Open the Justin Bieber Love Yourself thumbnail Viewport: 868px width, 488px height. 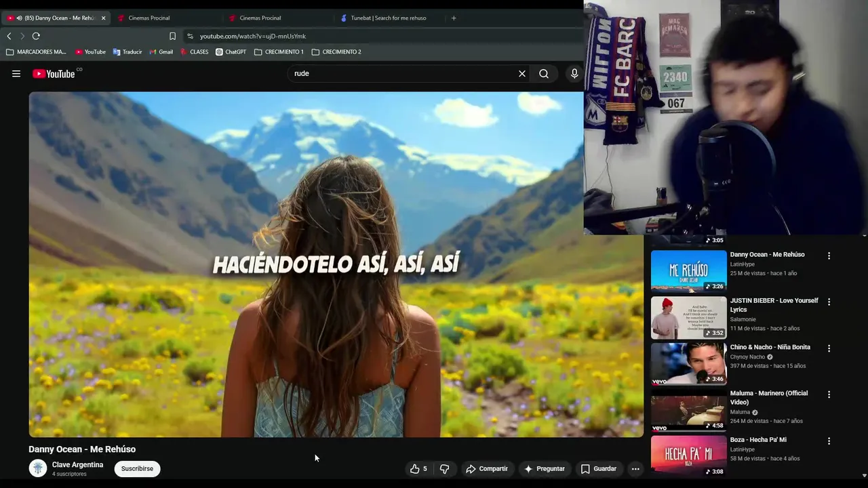[688, 317]
